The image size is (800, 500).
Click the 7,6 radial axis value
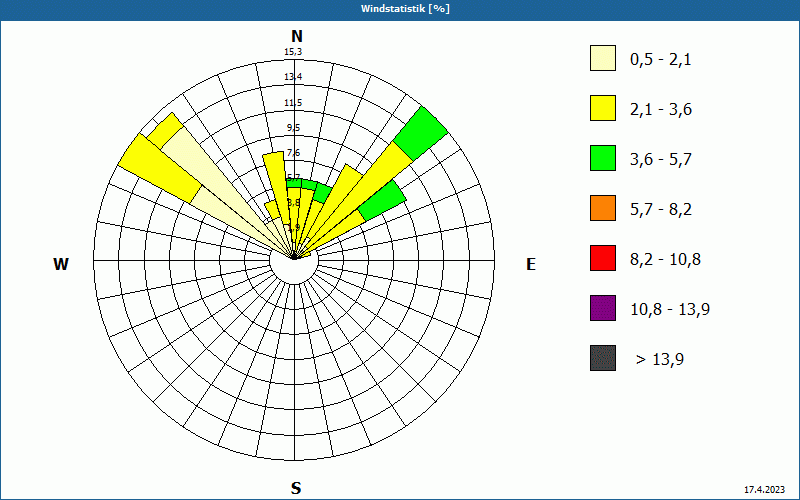[x=293, y=153]
